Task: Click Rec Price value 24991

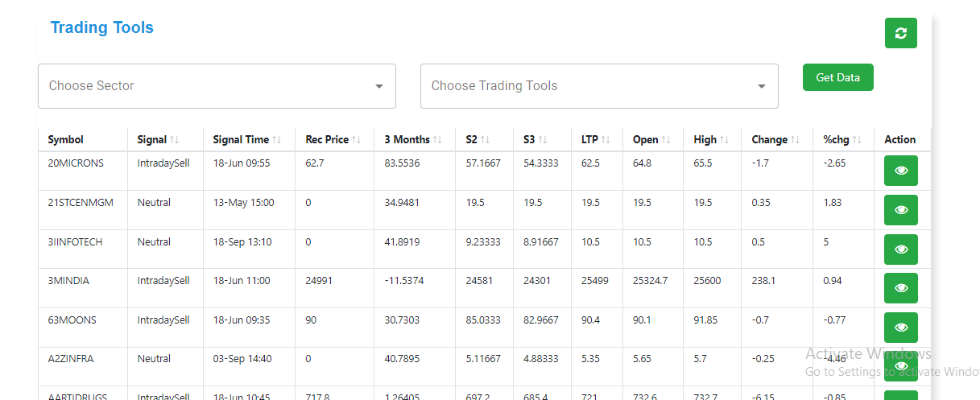Action: coord(319,281)
